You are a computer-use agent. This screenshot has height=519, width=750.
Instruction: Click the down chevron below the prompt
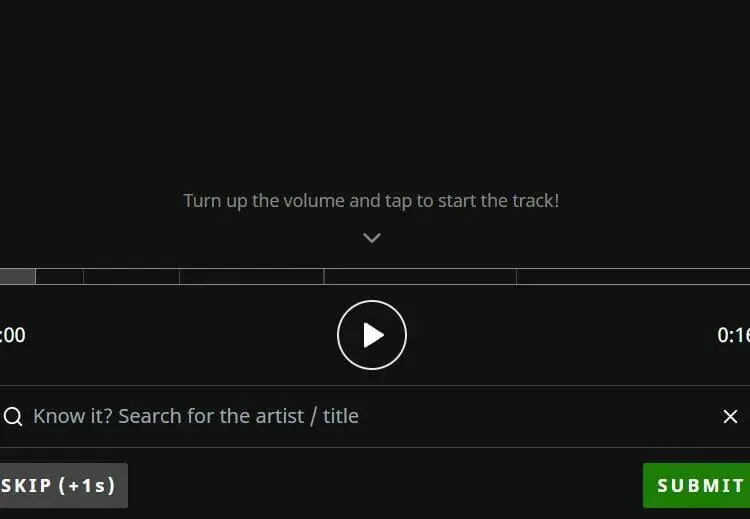point(372,238)
